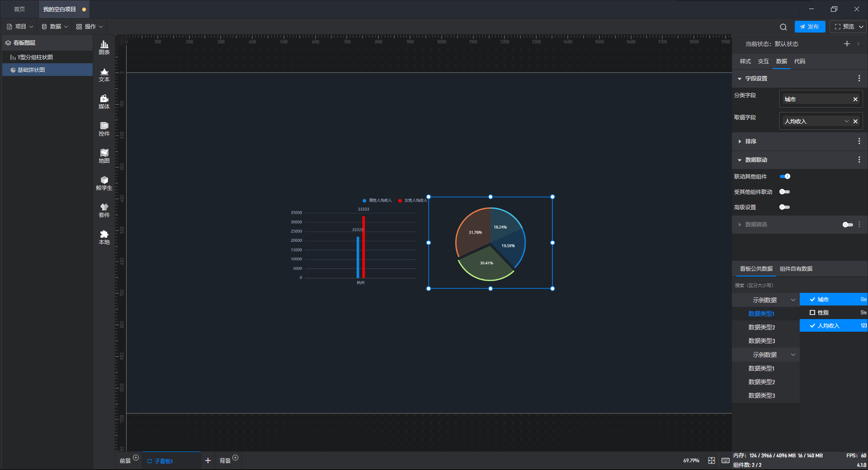868x470 pixels.
Task: Switch to the 首页 tab
Action: tap(19, 9)
